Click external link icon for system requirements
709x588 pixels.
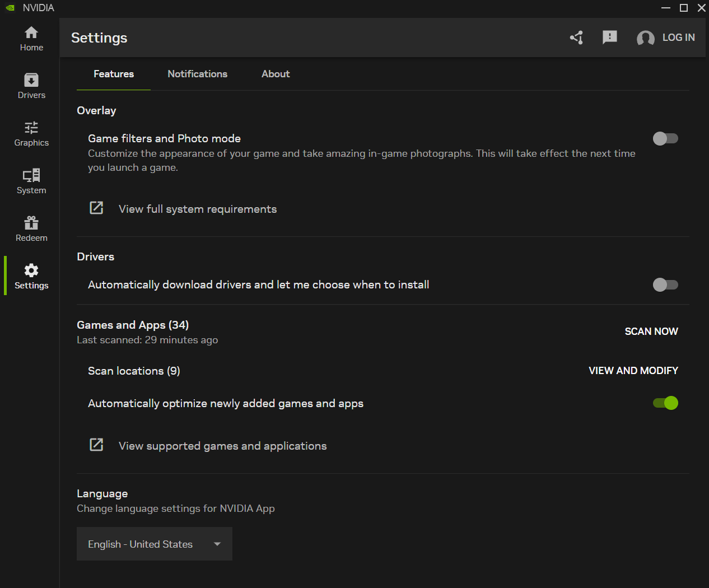click(x=96, y=208)
